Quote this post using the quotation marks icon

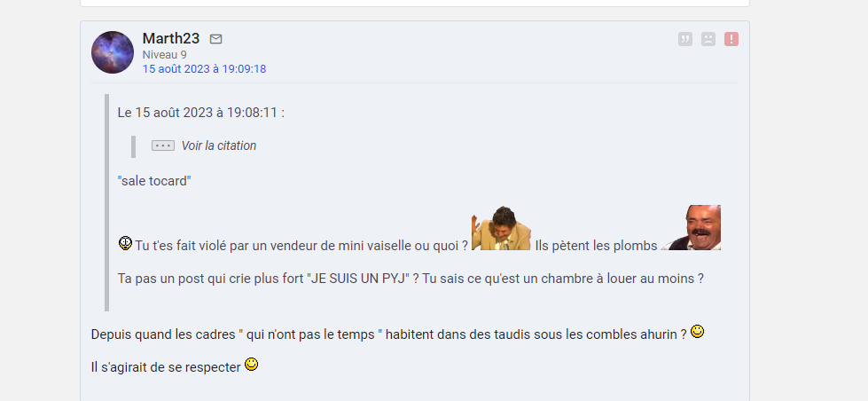click(685, 39)
